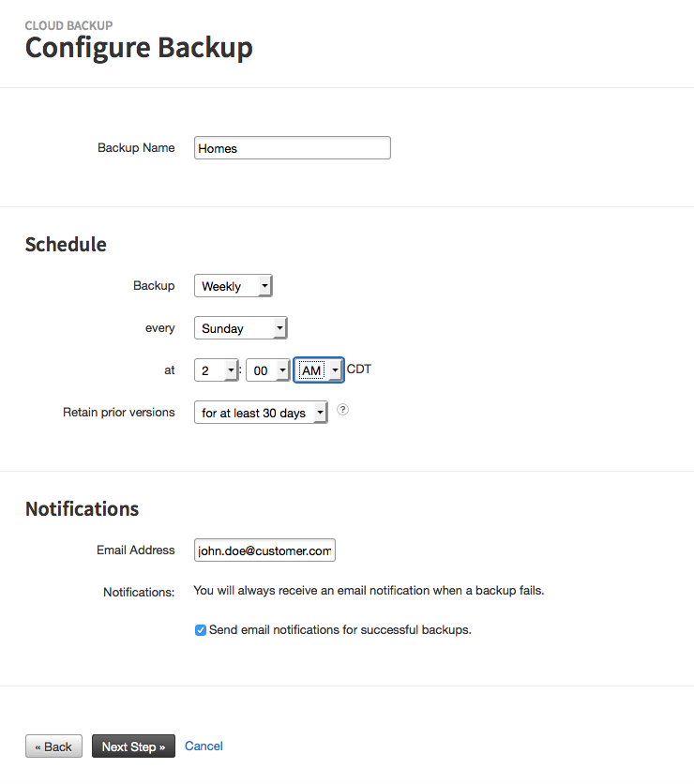Click the help icon beside retention dropdown
694x784 pixels.
(342, 410)
